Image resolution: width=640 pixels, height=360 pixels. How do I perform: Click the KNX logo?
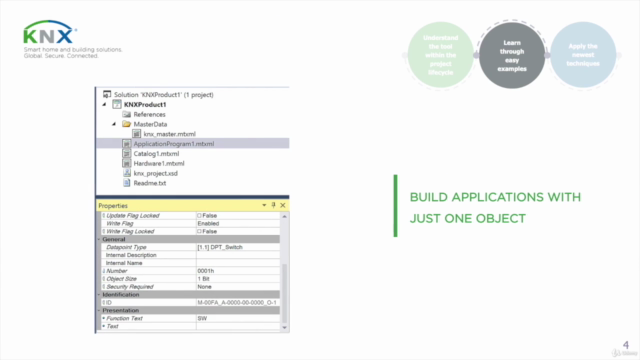point(50,32)
